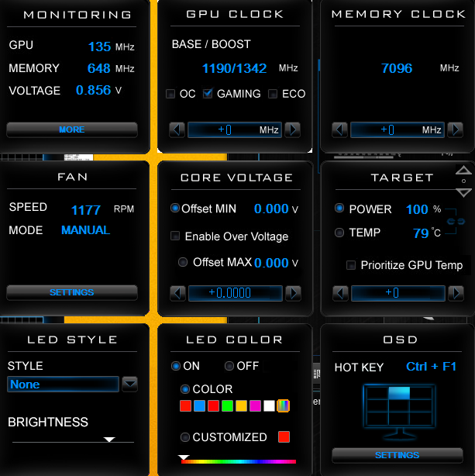Image resolution: width=475 pixels, height=476 pixels.
Task: Open Fan SETTINGS button
Action: pyautogui.click(x=72, y=292)
